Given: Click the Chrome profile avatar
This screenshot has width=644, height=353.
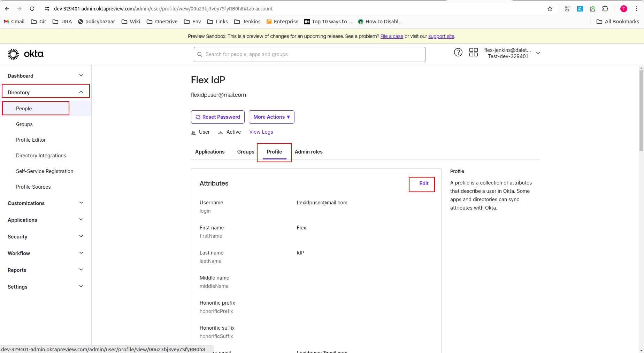Looking at the screenshot, I should [x=624, y=9].
